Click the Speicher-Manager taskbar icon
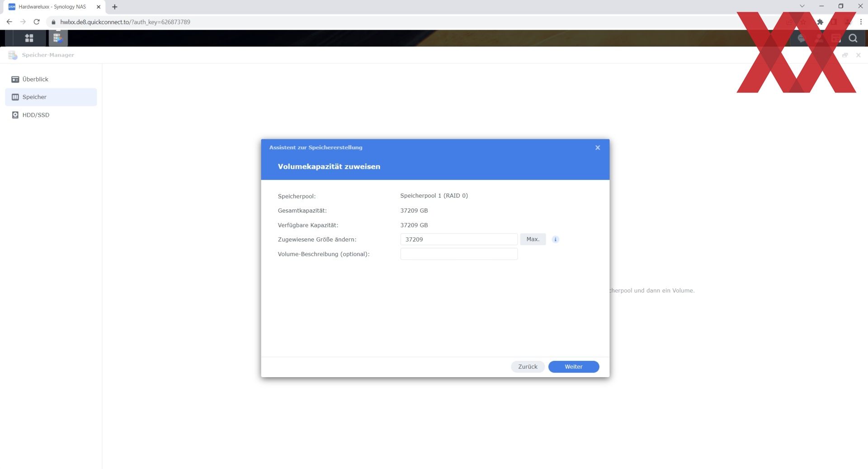This screenshot has height=469, width=868. (58, 38)
